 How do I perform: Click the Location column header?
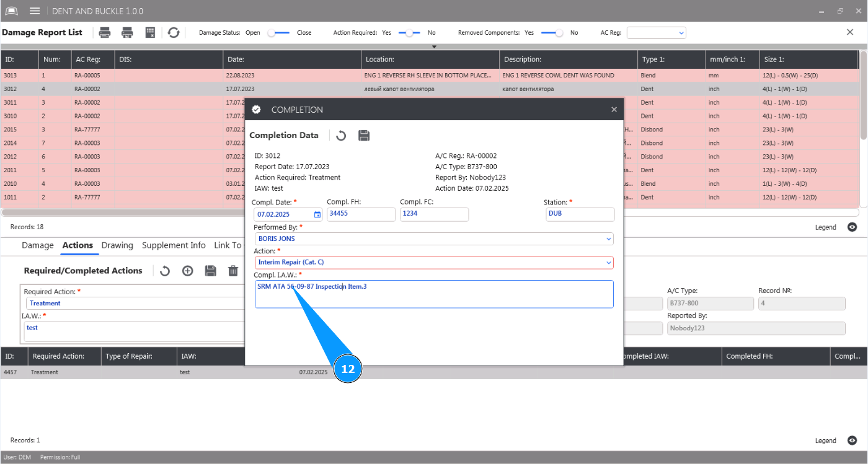click(430, 59)
